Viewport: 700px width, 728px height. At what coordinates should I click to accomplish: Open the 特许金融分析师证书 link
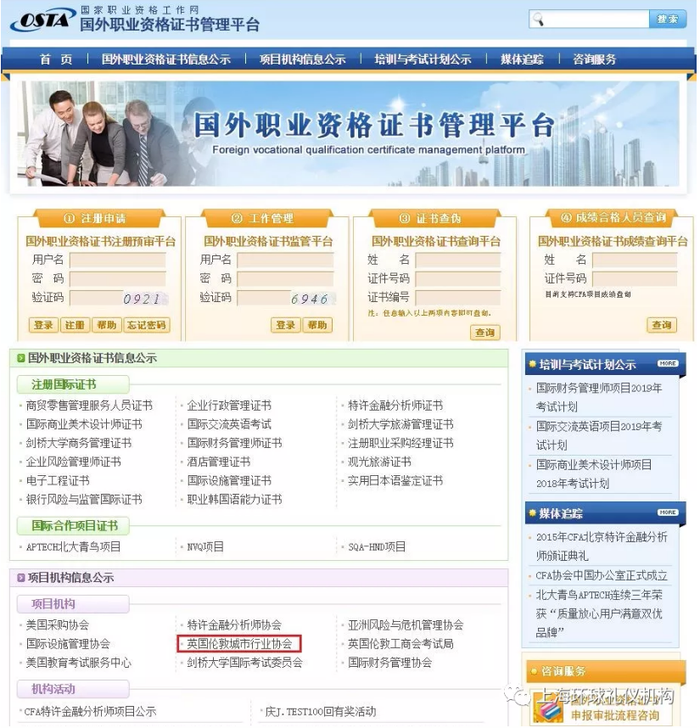click(395, 406)
